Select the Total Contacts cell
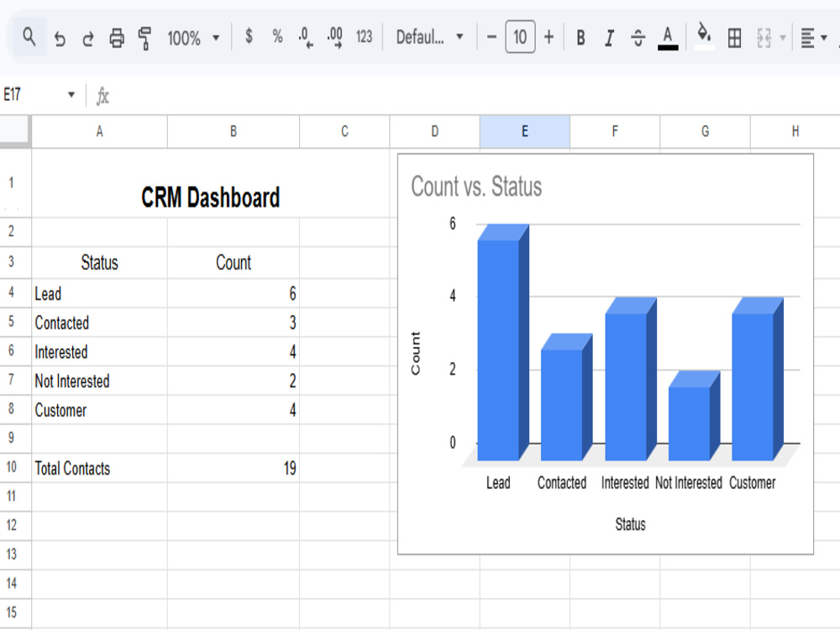Screen dimensions: 840x630 100,468
